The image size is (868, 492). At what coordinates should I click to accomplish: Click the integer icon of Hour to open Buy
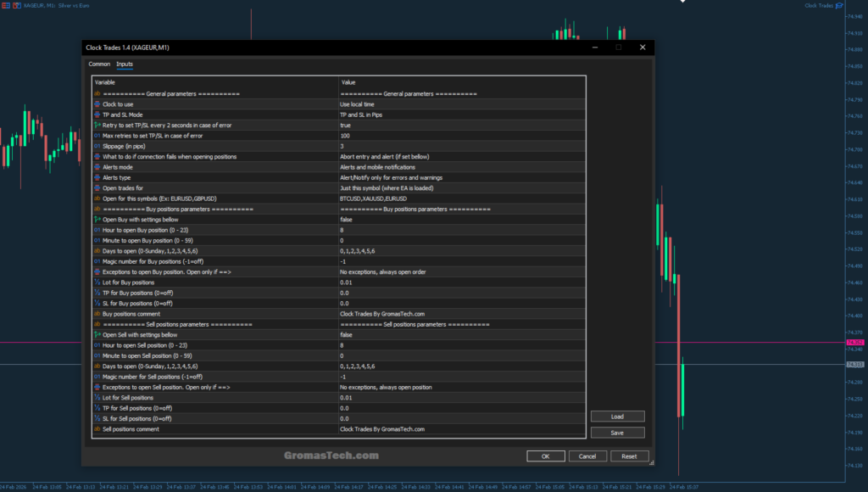[x=97, y=230]
